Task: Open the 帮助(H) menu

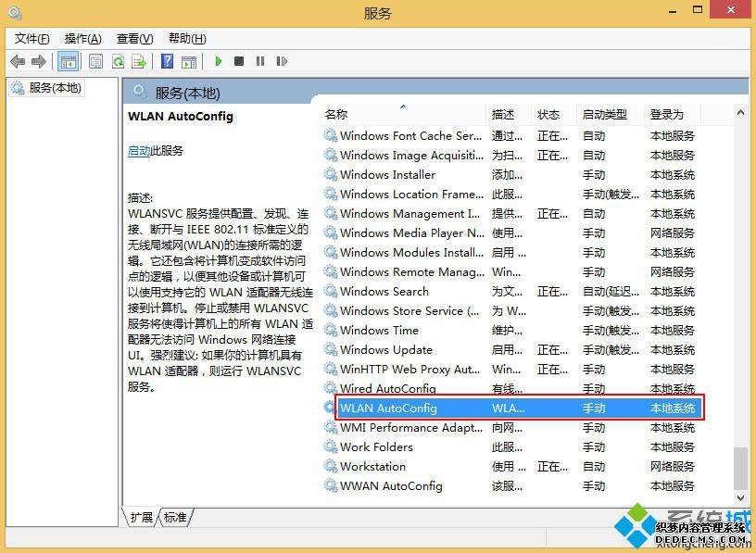Action: pyautogui.click(x=187, y=39)
